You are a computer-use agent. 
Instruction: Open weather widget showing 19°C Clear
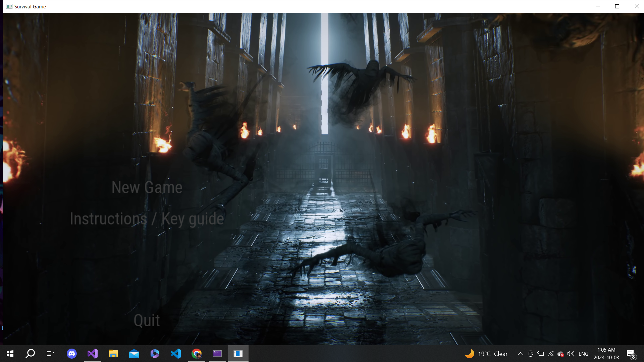(486, 354)
